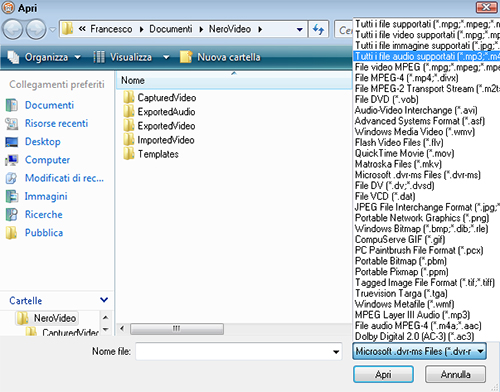Open Pubblica favorite link
Image resolution: width=500 pixels, height=392 pixels.
point(44,233)
